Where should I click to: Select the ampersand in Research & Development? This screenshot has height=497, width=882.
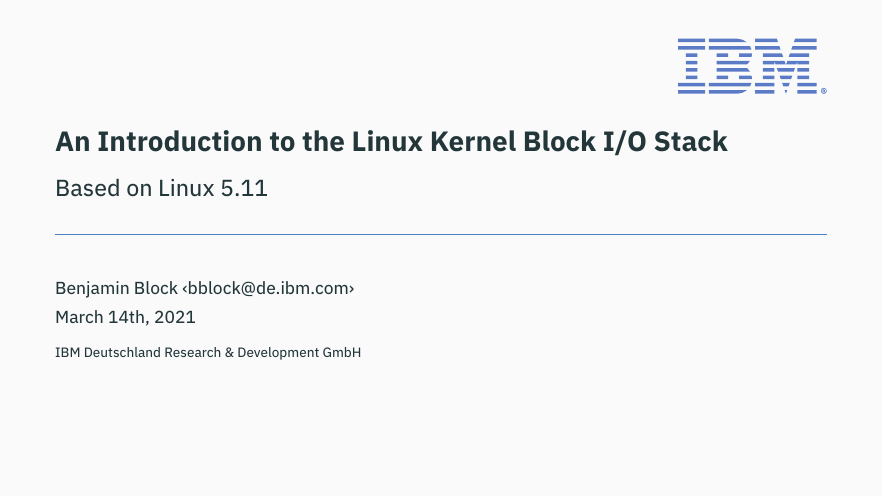[229, 353]
